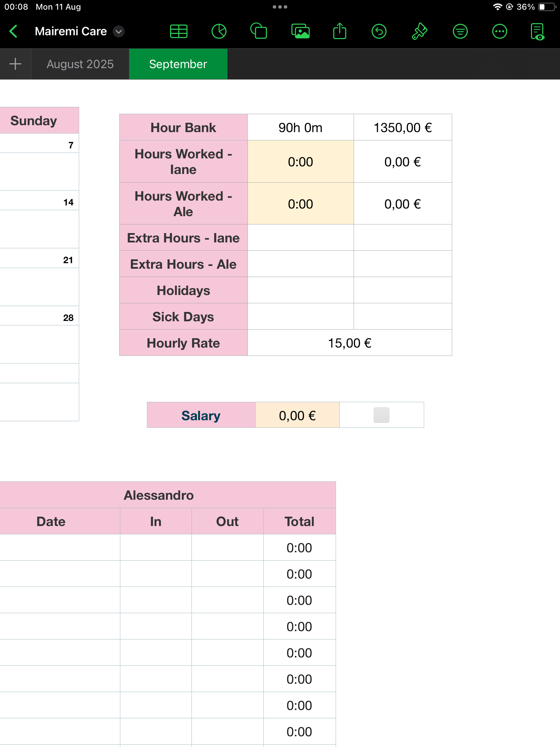560x747 pixels.
Task: Tap the three-dot multitasking control at top
Action: (280, 7)
